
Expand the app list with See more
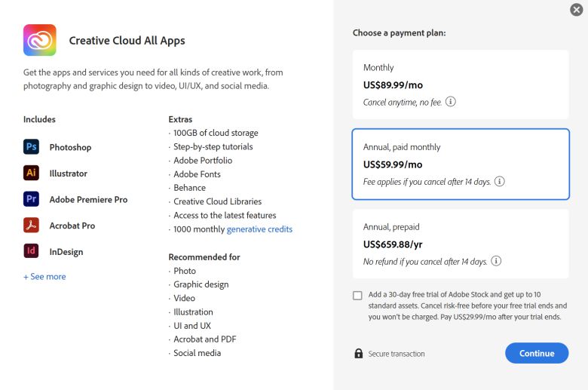pyautogui.click(x=44, y=277)
